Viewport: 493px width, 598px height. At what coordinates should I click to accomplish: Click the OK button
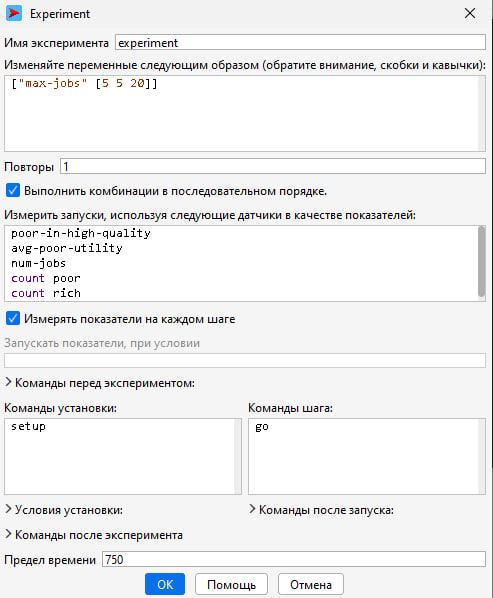tap(165, 584)
